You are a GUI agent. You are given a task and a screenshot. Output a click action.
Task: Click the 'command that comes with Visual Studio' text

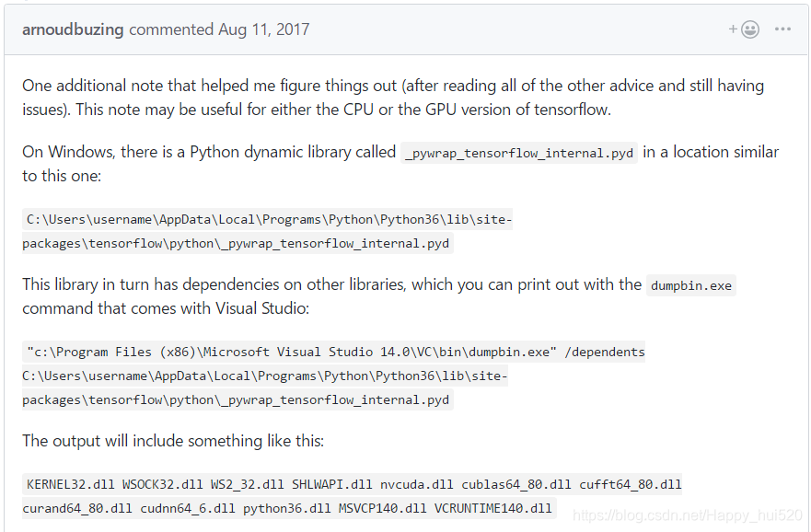tap(166, 308)
